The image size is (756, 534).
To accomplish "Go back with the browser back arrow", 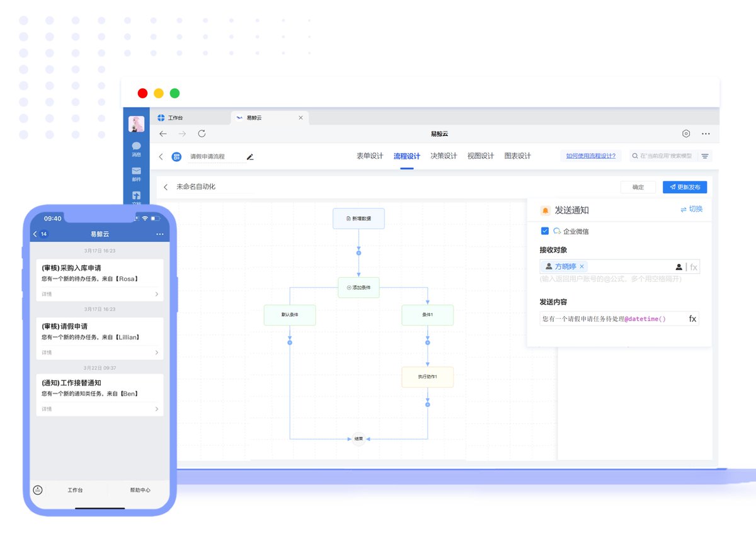I will tap(163, 133).
